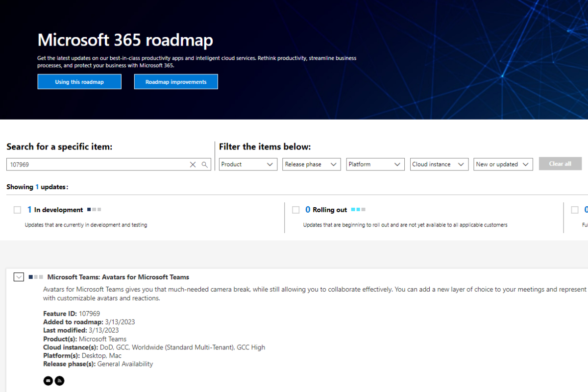Click the search magnifier icon
This screenshot has width=588, height=392.
[205, 165]
